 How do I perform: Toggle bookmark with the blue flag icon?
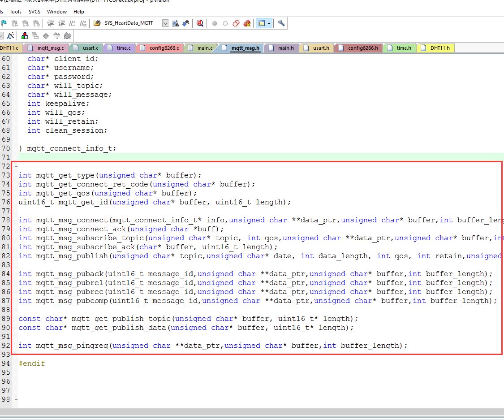[4, 23]
